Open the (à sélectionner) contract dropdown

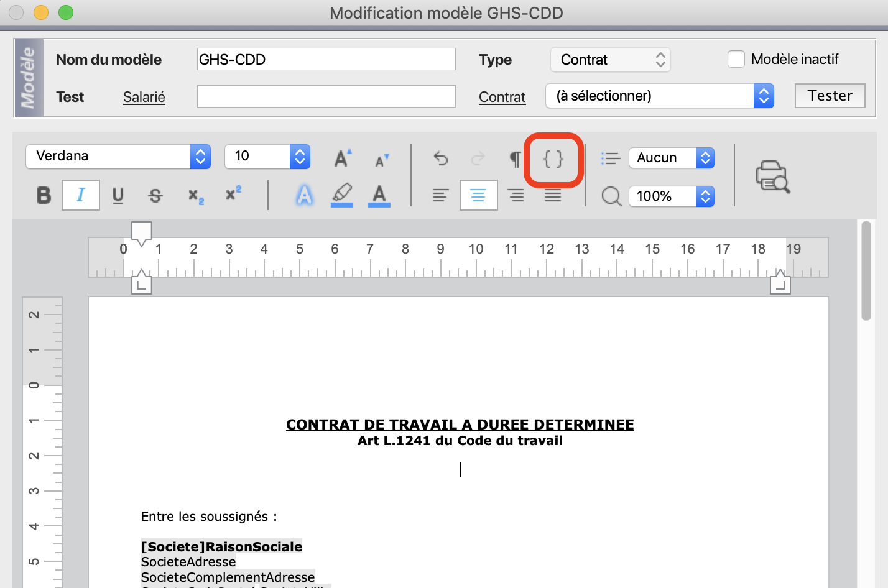pyautogui.click(x=660, y=96)
